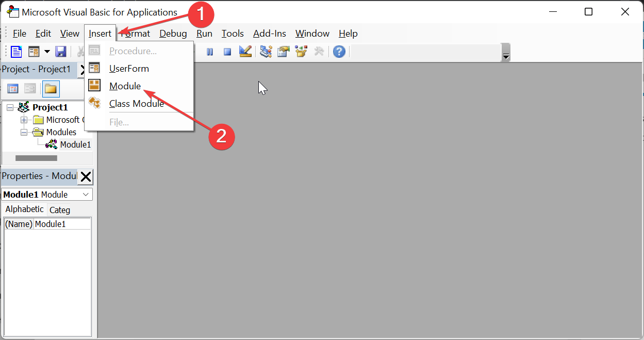Open the Properties Window toolbar icon

283,51
